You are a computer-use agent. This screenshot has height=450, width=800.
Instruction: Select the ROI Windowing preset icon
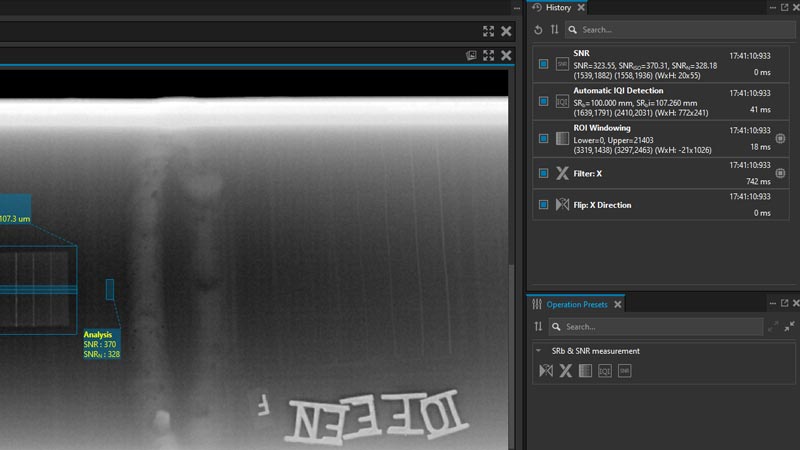(585, 371)
